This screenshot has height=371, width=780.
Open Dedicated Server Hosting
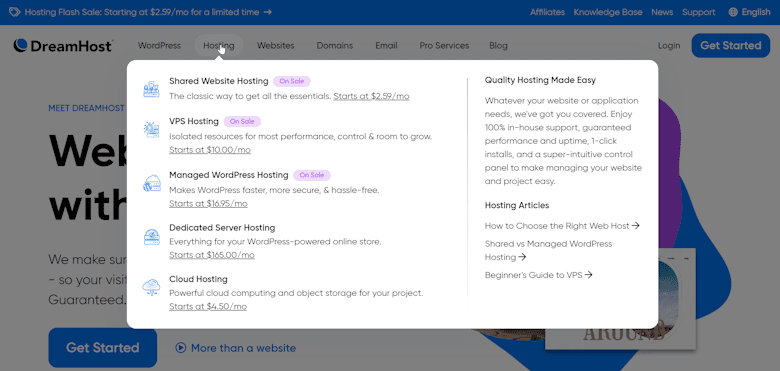click(x=222, y=228)
